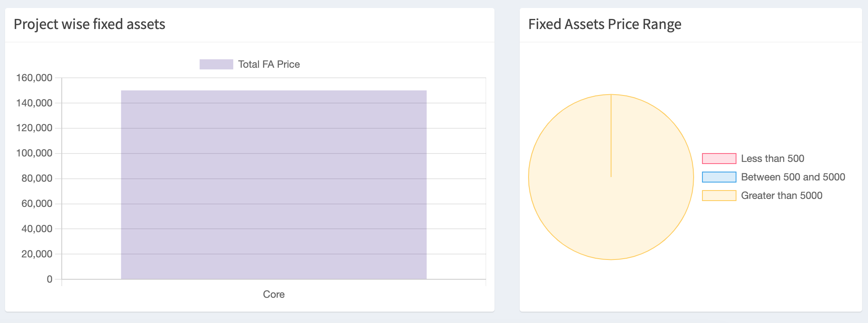Screen dimensions: 868x323
Task: Toggle the Total FA Price legend swatch
Action: coord(216,64)
